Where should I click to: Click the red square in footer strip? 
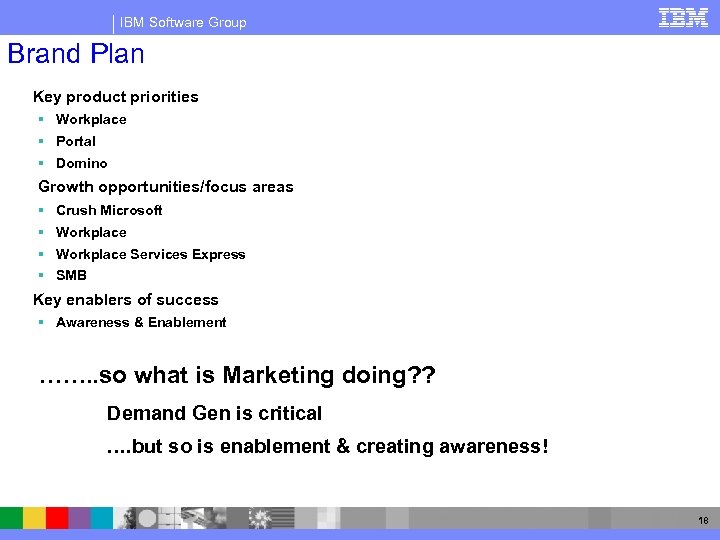[x=57, y=518]
